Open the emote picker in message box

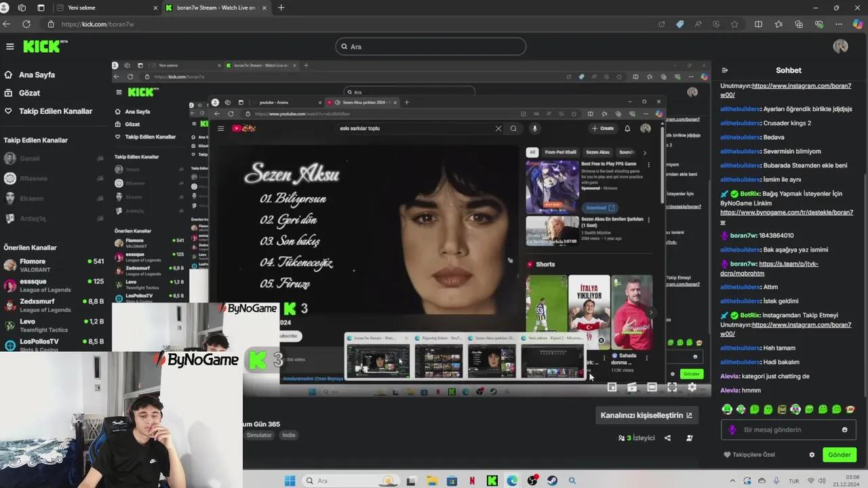pos(844,430)
